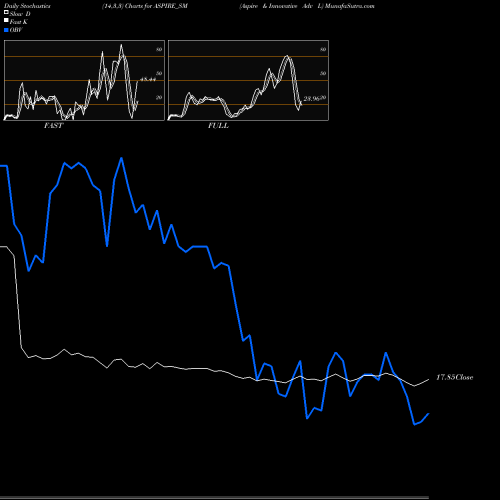Click the highest peak of the blue OBV line
Image resolution: width=500 pixels, height=500 pixels.
pos(121,158)
